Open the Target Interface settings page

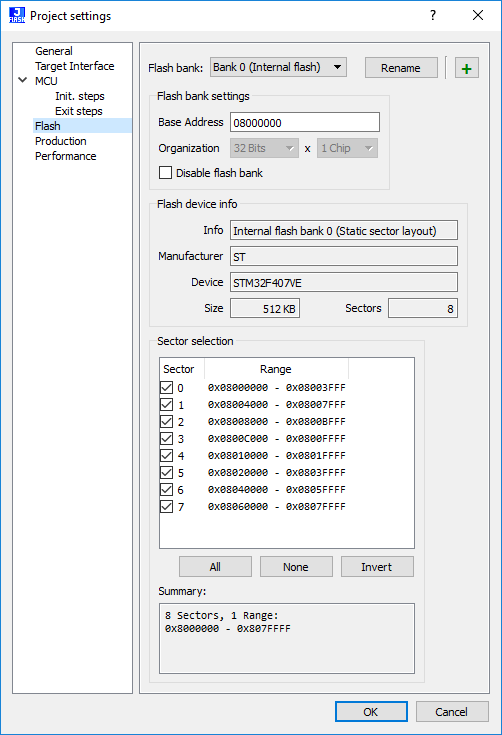point(75,66)
